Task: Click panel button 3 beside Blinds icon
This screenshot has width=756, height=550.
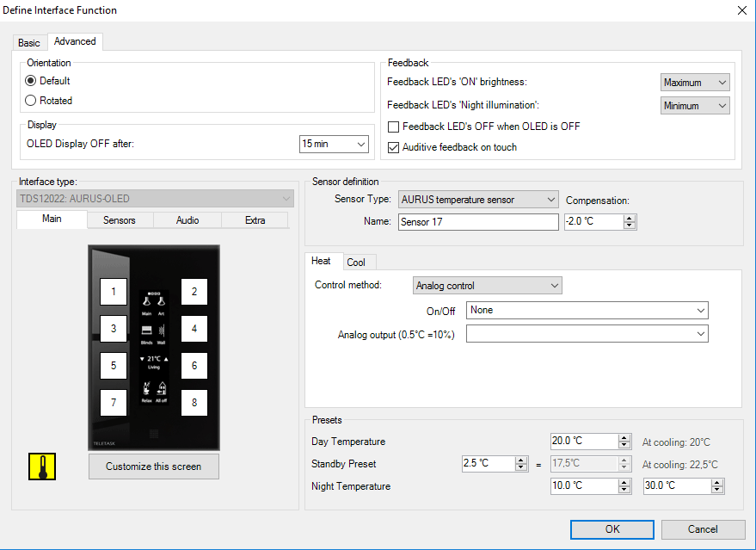Action: click(x=114, y=329)
